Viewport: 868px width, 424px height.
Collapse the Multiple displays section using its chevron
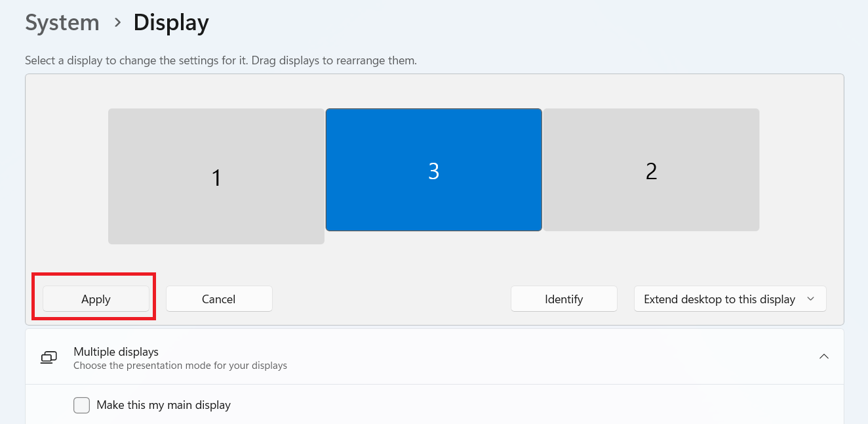824,356
